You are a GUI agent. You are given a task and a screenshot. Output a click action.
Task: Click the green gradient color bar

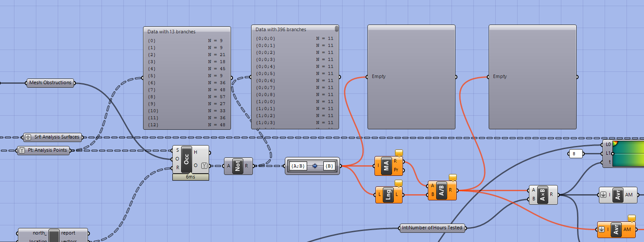pyautogui.click(x=628, y=153)
